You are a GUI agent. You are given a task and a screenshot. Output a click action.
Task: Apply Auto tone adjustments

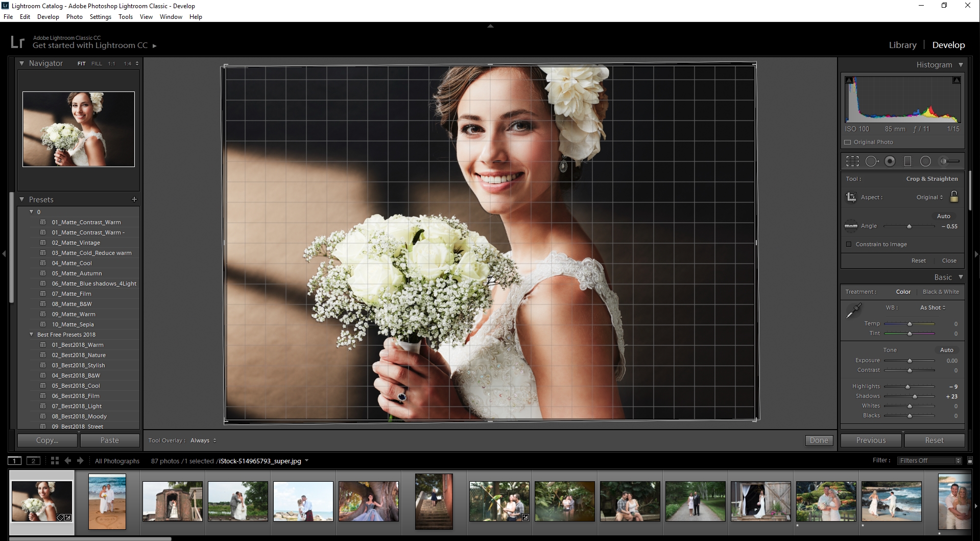(947, 350)
